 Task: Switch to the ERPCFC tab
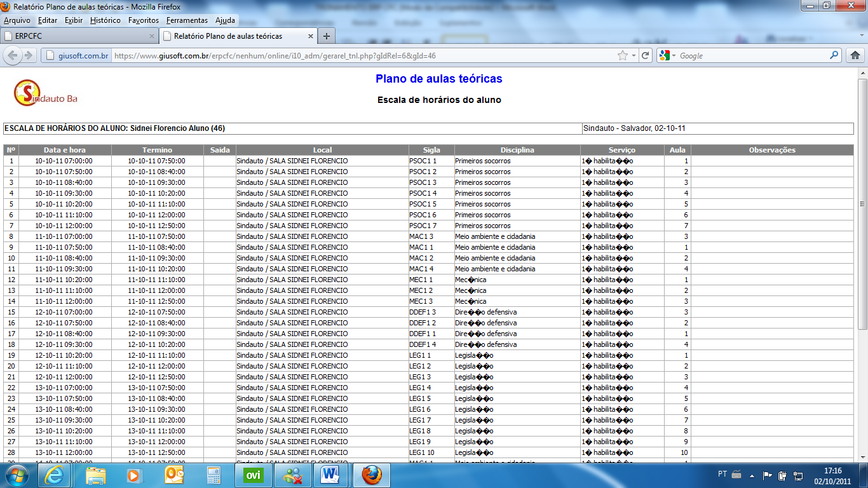[x=79, y=36]
